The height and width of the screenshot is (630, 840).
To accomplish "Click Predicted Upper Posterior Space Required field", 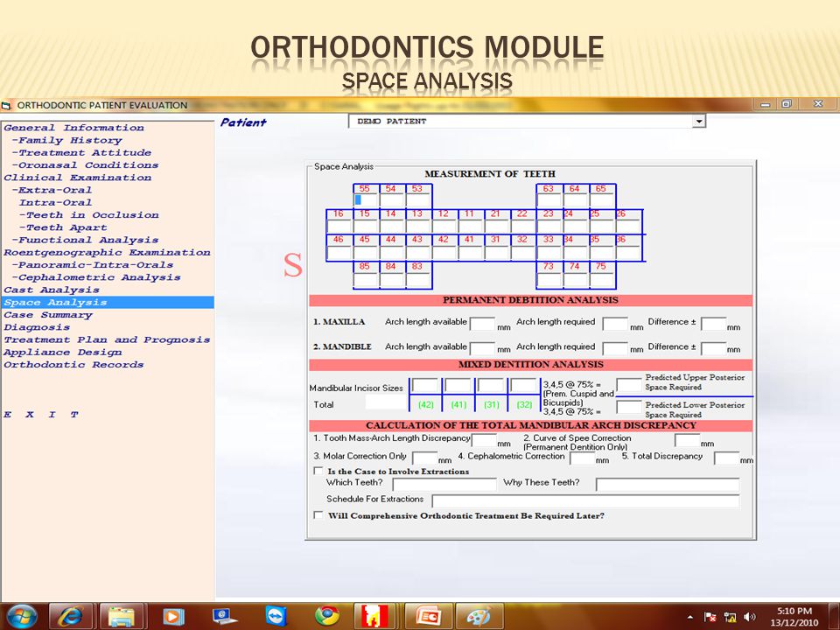I will pos(629,385).
